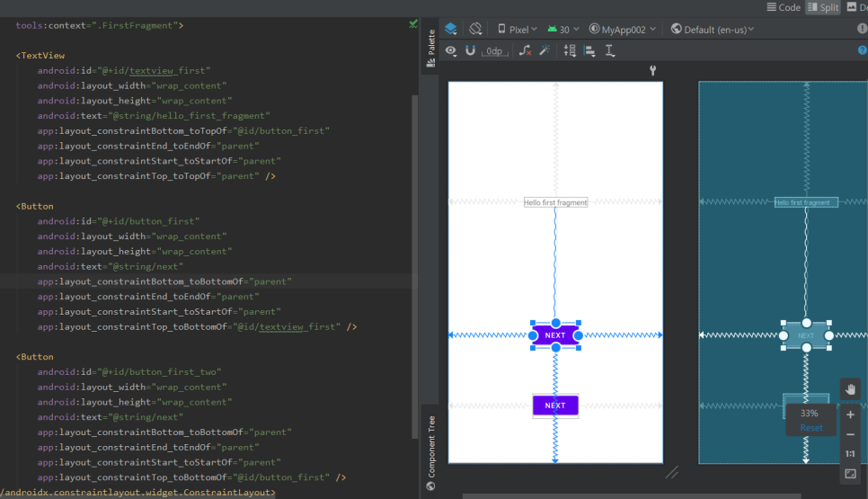Click the 33% zoom value label
Screen dimensions: 868x499
(x=809, y=414)
